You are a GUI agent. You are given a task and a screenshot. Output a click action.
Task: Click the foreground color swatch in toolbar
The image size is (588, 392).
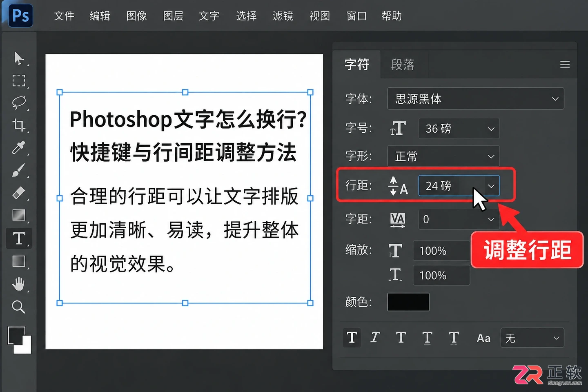click(16, 335)
